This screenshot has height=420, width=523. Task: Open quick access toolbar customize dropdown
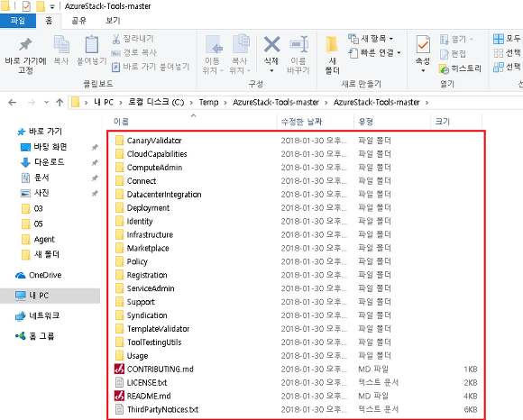point(52,6)
